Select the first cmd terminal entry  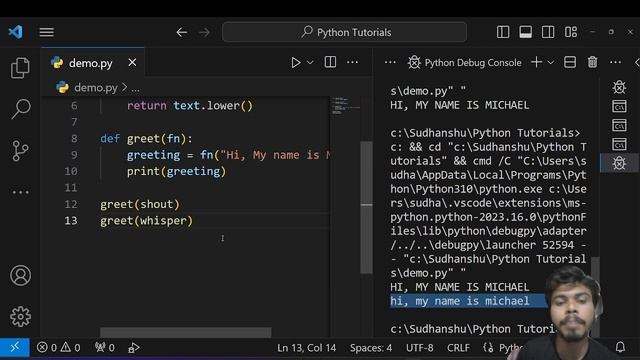[619, 106]
